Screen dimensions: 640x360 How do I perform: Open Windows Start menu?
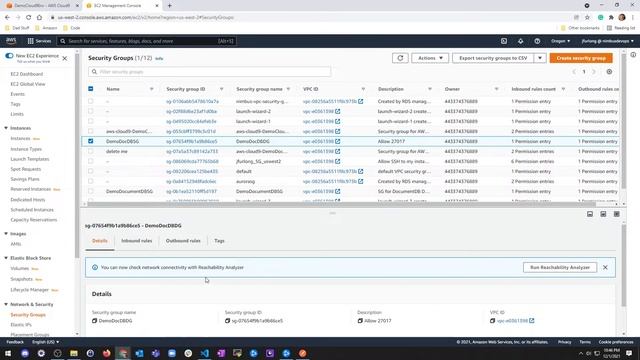pos(8,353)
